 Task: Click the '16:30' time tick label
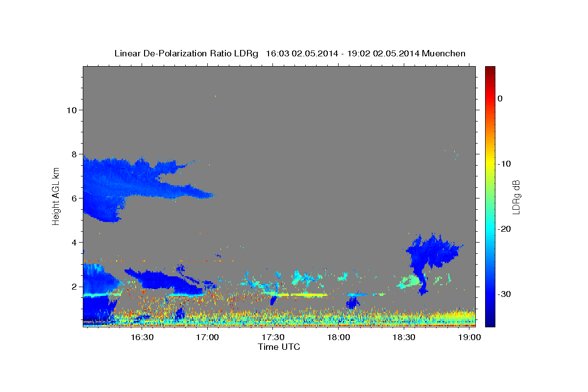142,338
